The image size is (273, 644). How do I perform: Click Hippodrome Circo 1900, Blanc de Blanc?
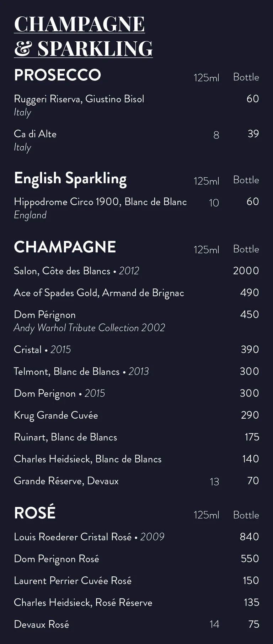coord(100,202)
